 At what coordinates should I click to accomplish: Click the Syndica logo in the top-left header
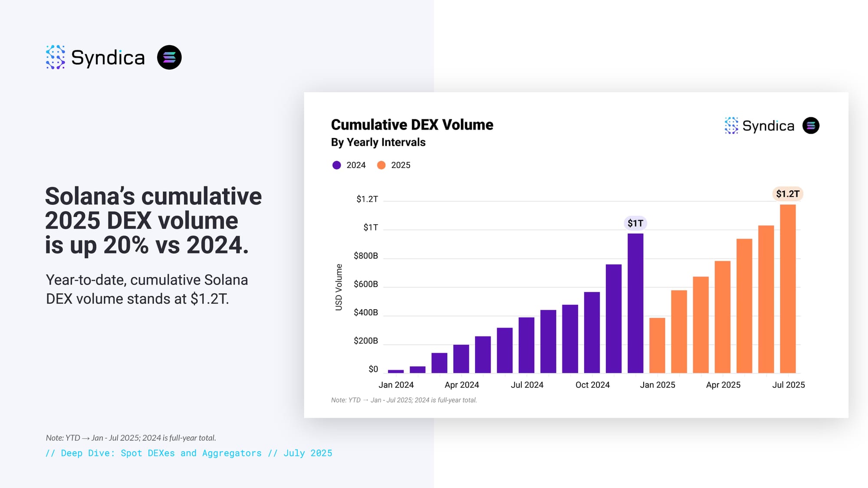click(95, 57)
